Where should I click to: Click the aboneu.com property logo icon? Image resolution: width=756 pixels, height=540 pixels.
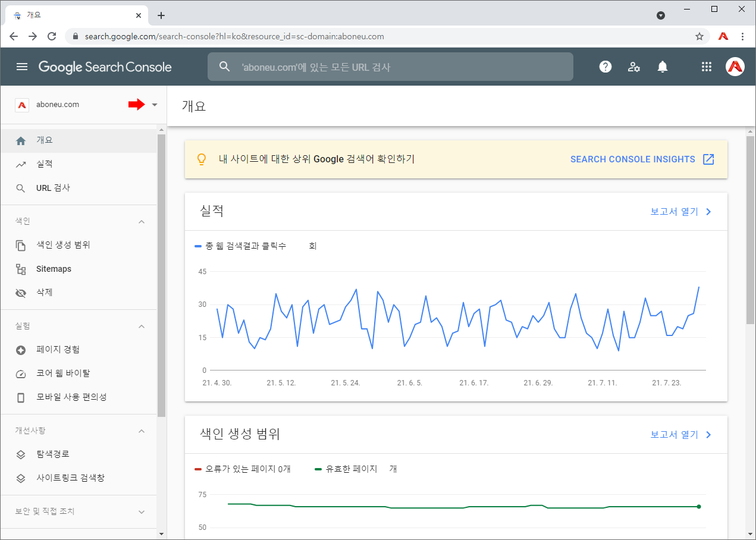click(22, 105)
